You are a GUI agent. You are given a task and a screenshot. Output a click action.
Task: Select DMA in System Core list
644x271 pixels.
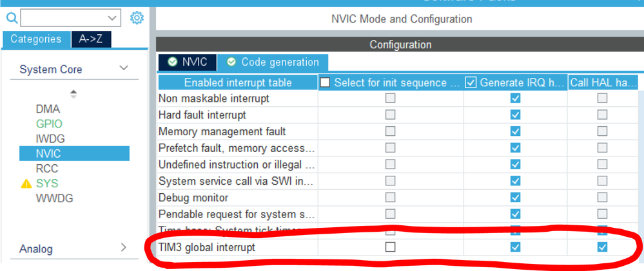48,109
